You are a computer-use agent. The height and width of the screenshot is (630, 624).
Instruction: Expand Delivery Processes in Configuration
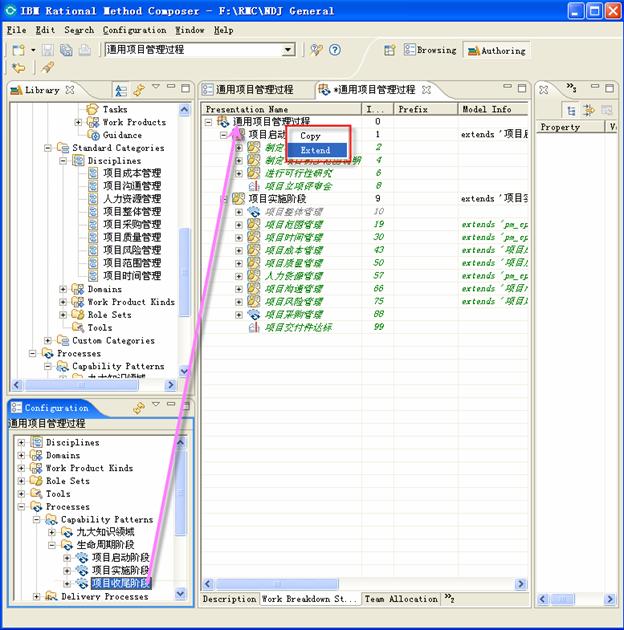click(x=37, y=597)
